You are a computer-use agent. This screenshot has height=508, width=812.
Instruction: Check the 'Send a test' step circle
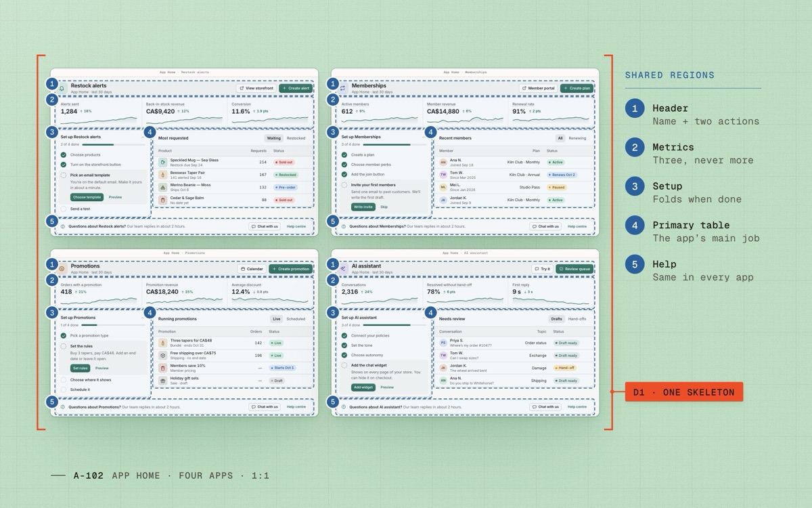pos(64,209)
